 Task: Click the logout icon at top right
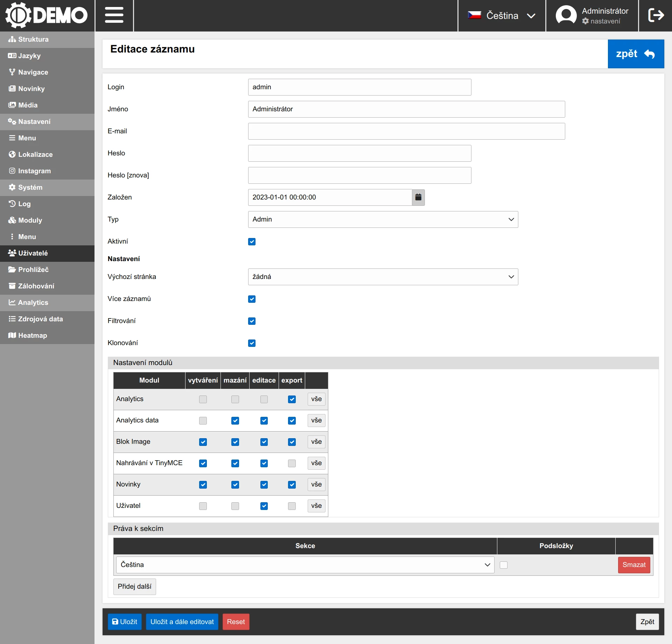coord(656,15)
